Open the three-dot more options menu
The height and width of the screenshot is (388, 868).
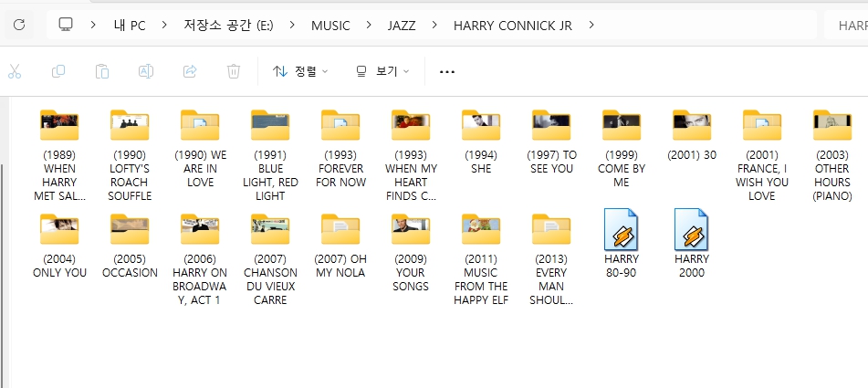coord(446,71)
